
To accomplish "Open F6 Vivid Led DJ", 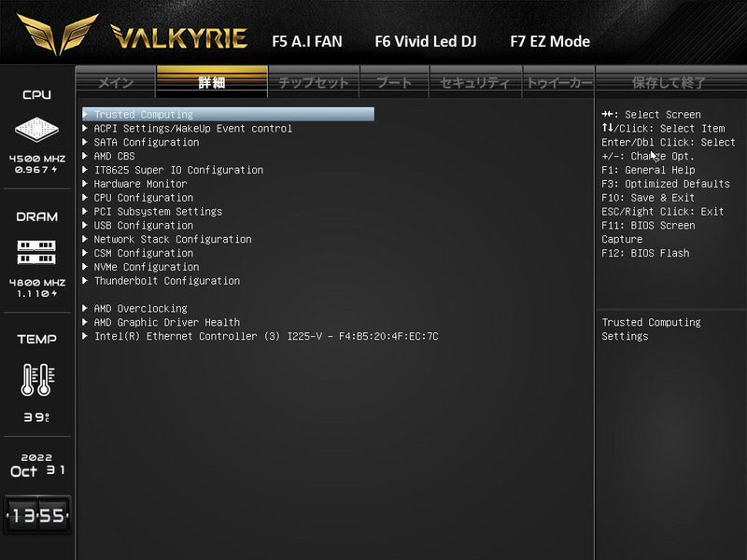I will tap(426, 41).
